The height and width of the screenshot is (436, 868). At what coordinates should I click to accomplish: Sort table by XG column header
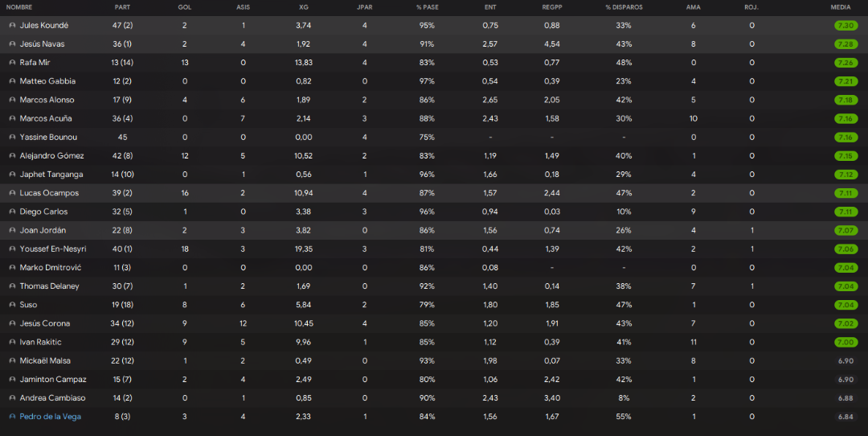(x=303, y=7)
